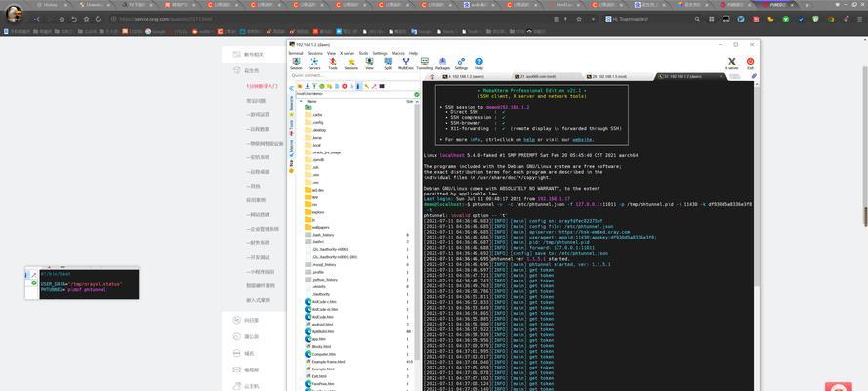Click the Sessions star toolbar icon

(351, 64)
